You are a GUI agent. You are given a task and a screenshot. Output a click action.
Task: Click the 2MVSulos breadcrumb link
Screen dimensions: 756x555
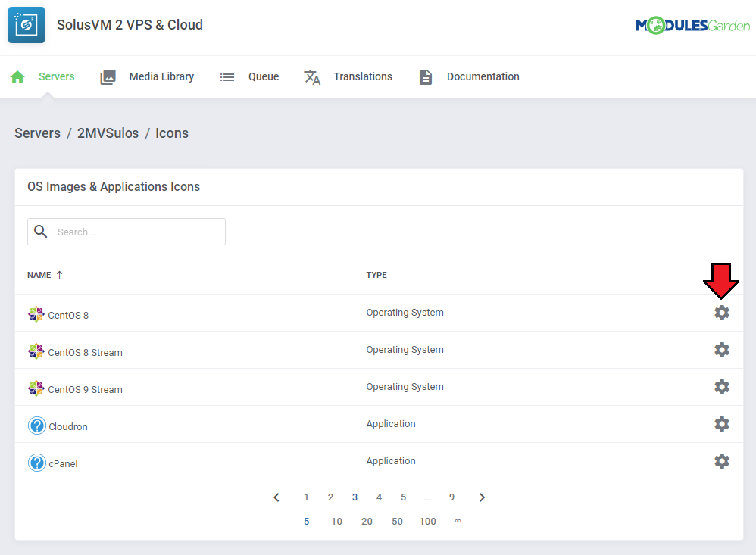[x=108, y=133]
